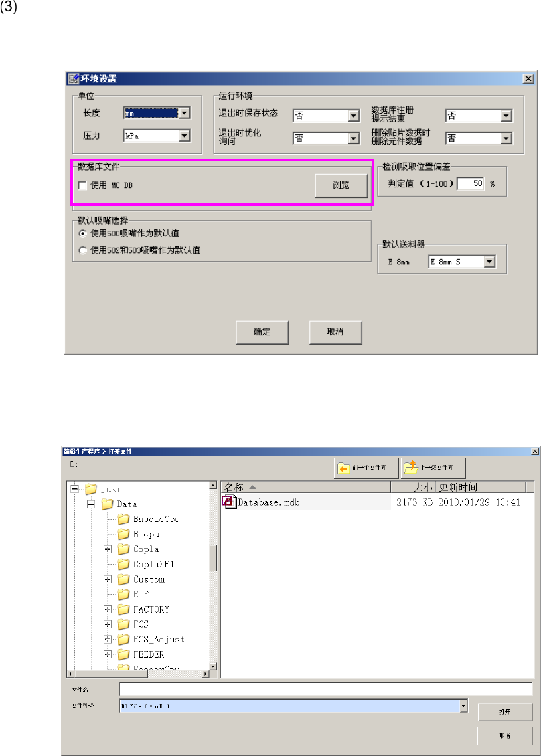This screenshot has height=756, width=541.
Task: Expand the FCS folder node
Action: pos(108,624)
